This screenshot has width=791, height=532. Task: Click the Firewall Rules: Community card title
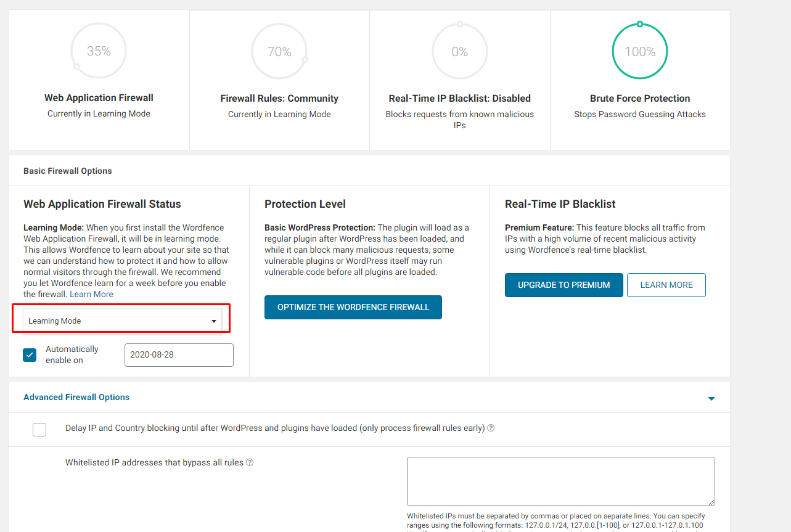(279, 98)
